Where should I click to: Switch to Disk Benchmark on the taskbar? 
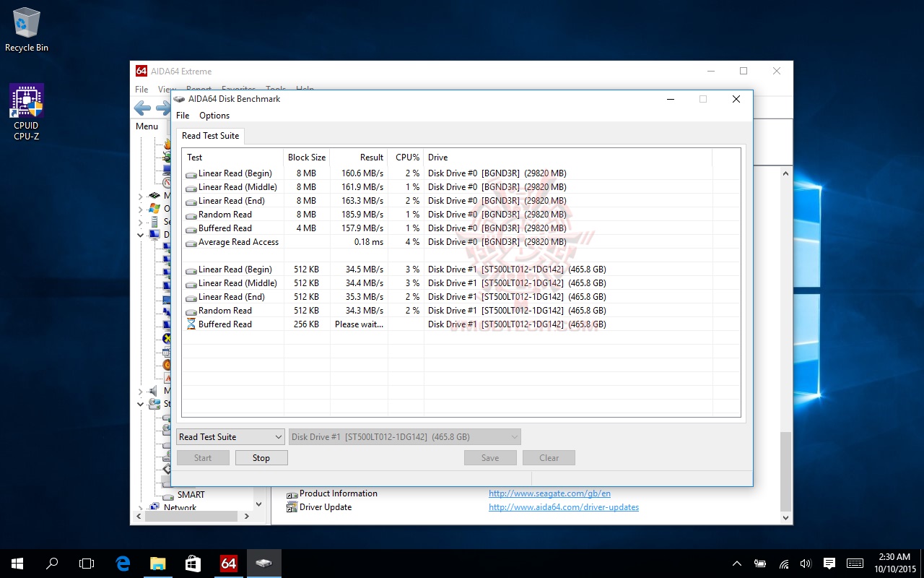[x=263, y=564]
